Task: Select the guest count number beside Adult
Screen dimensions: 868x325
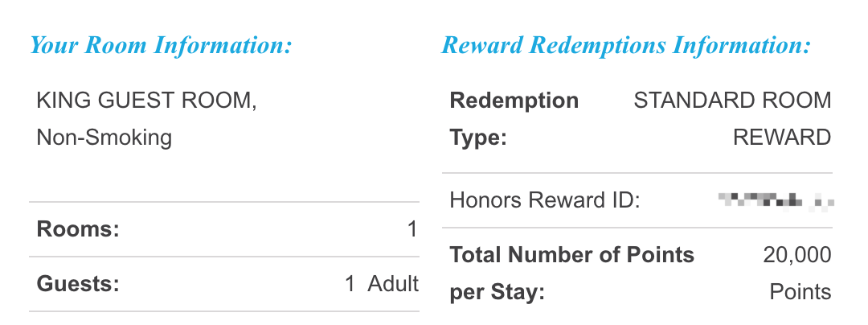Action: click(x=350, y=283)
